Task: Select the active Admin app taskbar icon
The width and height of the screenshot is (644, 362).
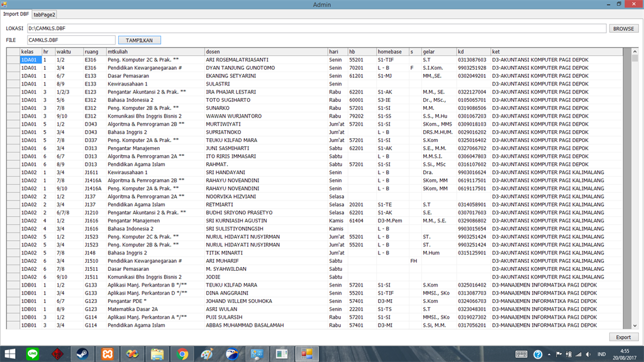Action: (x=307, y=354)
